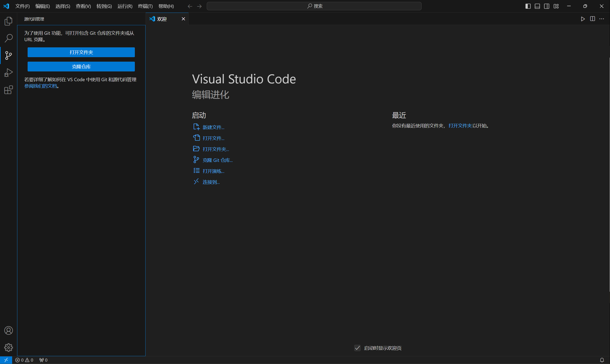Open the 转到(G) menu
Image resolution: width=610 pixels, height=364 pixels.
[x=104, y=6]
